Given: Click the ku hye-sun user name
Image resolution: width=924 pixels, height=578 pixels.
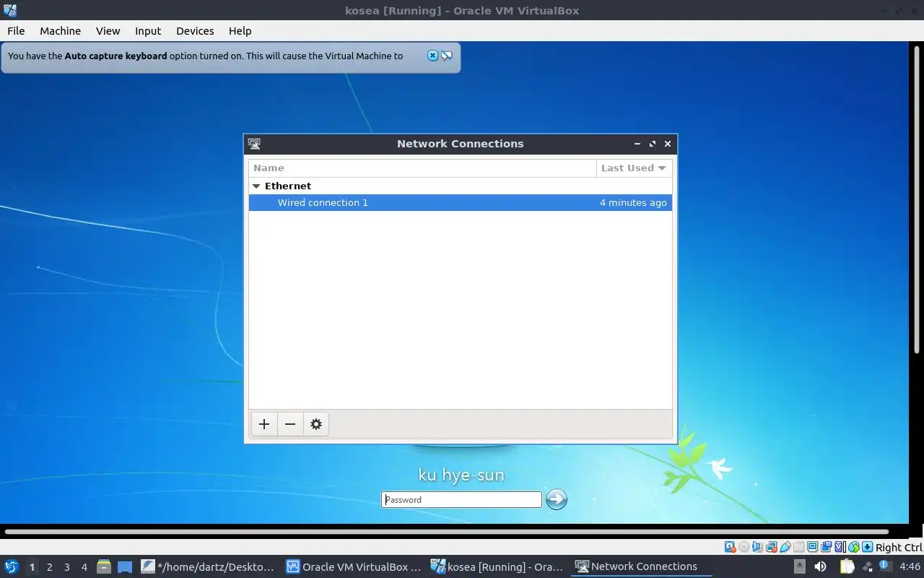Looking at the screenshot, I should click(x=461, y=475).
